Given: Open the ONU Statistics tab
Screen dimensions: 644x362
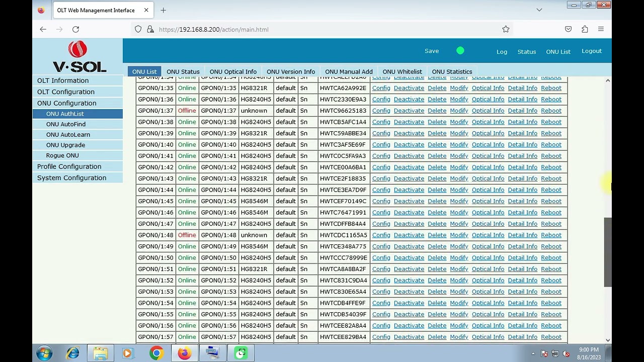Looking at the screenshot, I should (x=452, y=72).
